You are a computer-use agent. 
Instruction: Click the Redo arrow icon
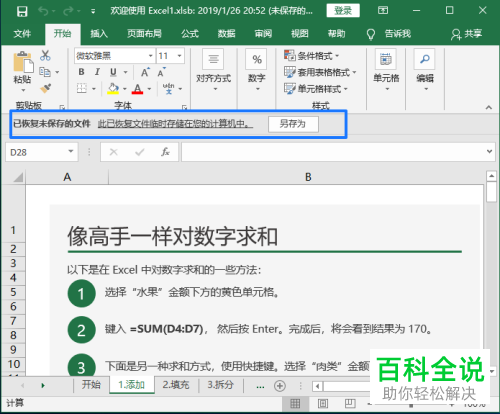click(68, 11)
